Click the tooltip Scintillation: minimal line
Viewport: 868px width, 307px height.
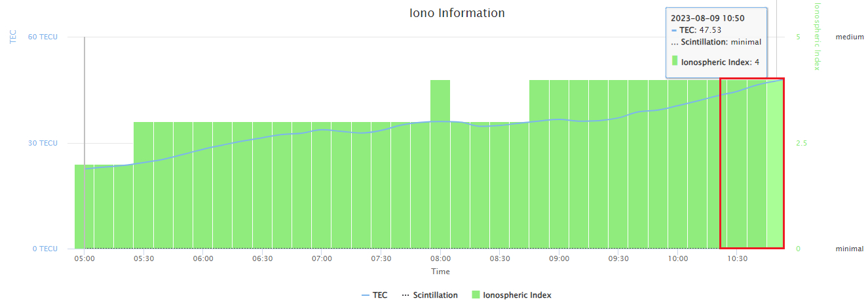click(x=717, y=42)
